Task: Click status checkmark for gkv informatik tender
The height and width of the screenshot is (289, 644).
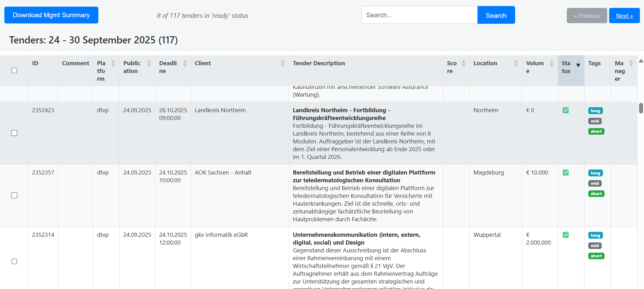Action: [566, 235]
